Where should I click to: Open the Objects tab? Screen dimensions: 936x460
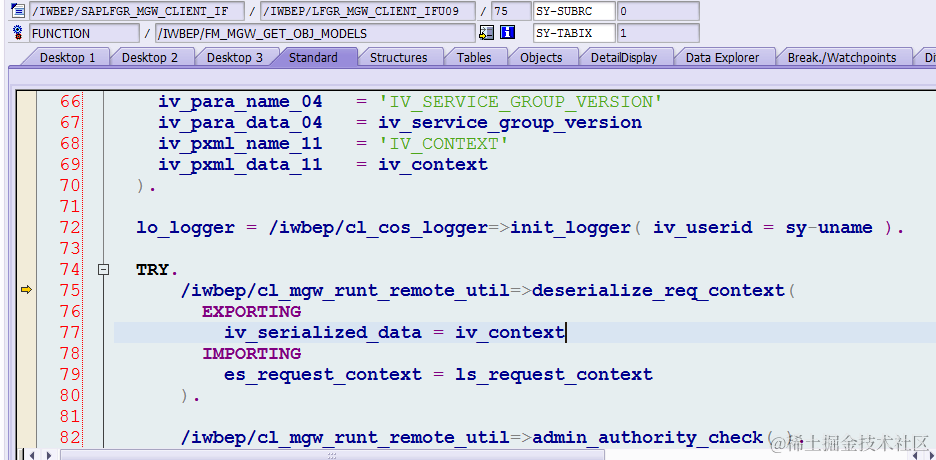click(x=541, y=57)
